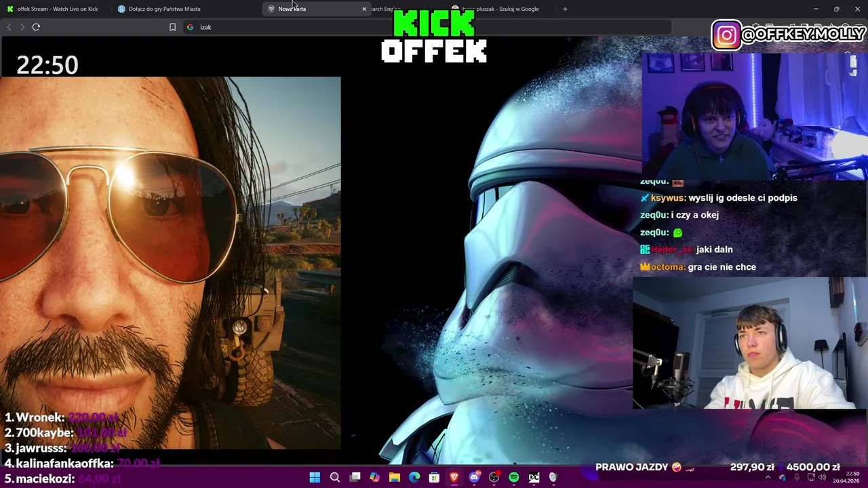Image resolution: width=868 pixels, height=488 pixels.
Task: Go forward to the next page
Action: coord(22,27)
